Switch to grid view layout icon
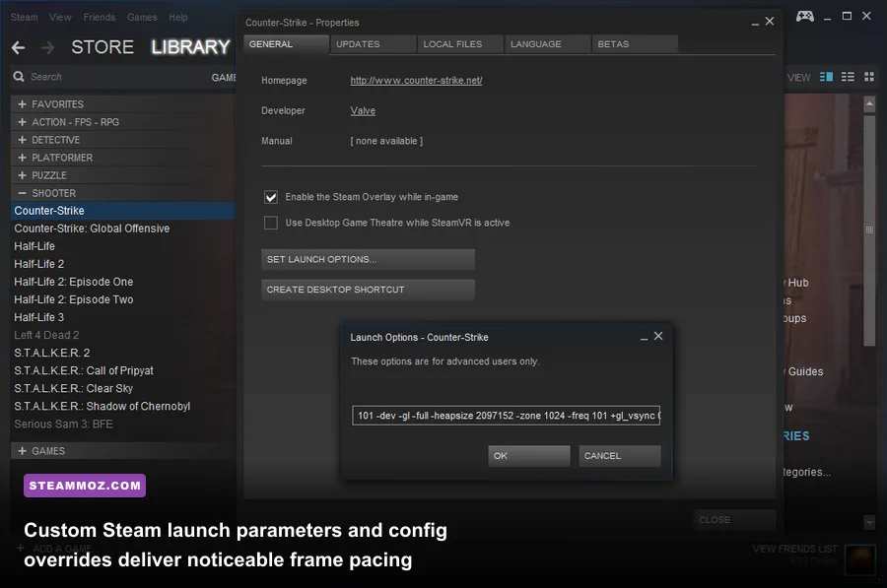The image size is (887, 588). click(x=869, y=77)
